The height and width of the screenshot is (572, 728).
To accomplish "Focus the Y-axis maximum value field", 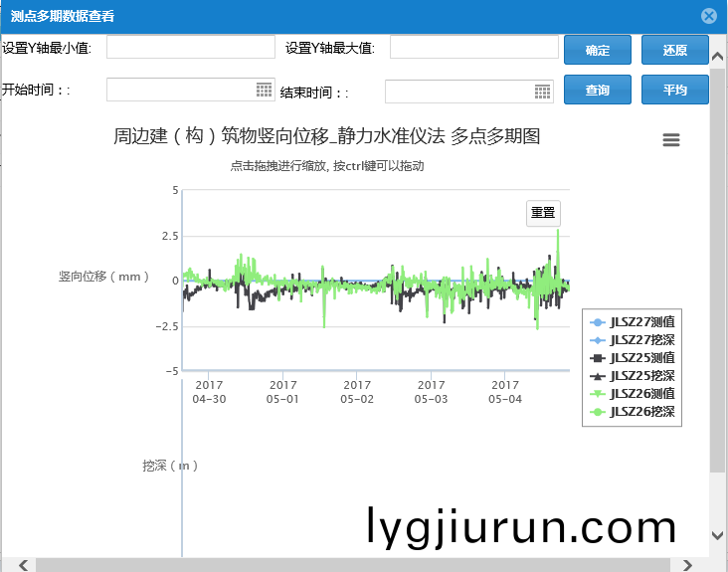I will 473,47.
